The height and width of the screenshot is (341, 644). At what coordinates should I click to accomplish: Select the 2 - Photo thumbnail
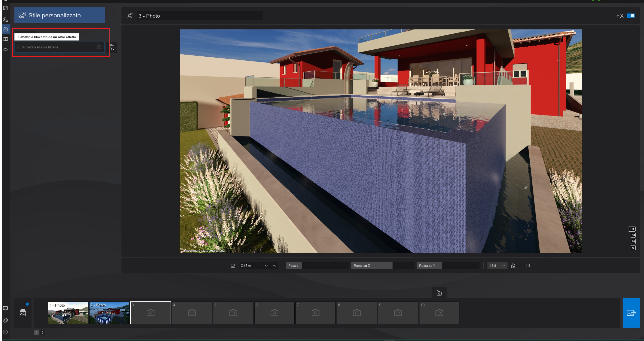pyautogui.click(x=109, y=313)
